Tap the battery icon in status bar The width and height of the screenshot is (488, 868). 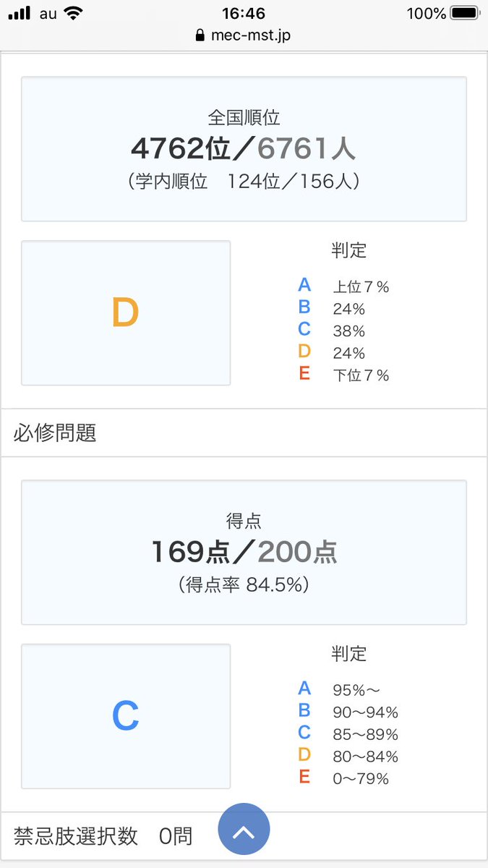click(x=463, y=14)
